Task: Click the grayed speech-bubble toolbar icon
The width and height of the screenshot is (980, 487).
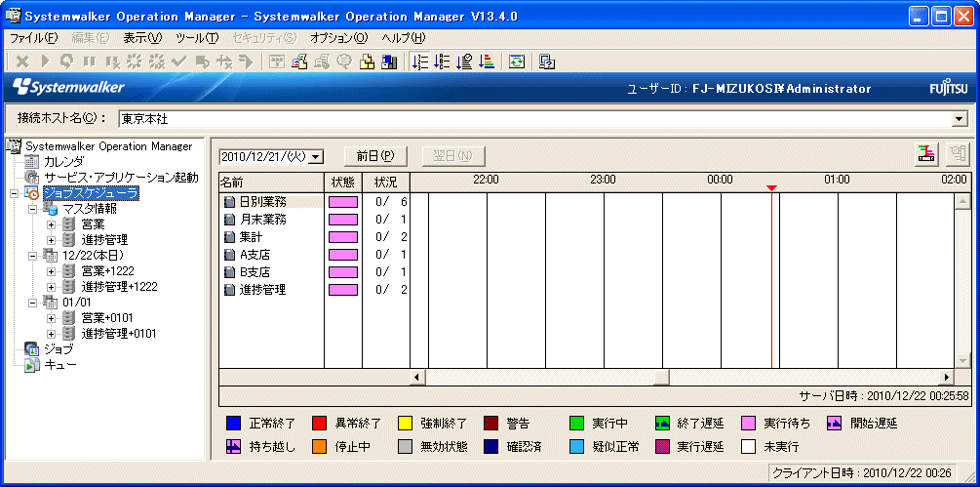Action: (344, 61)
